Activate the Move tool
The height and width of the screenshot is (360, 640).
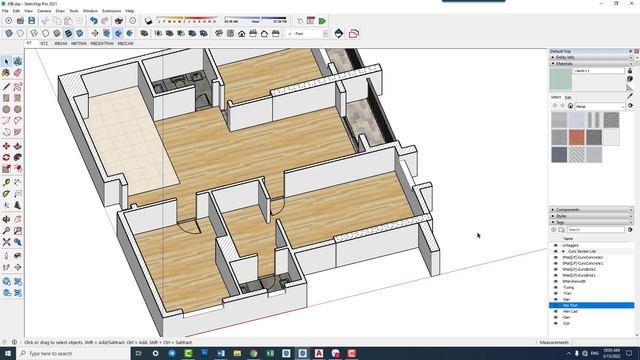pyautogui.click(x=6, y=146)
